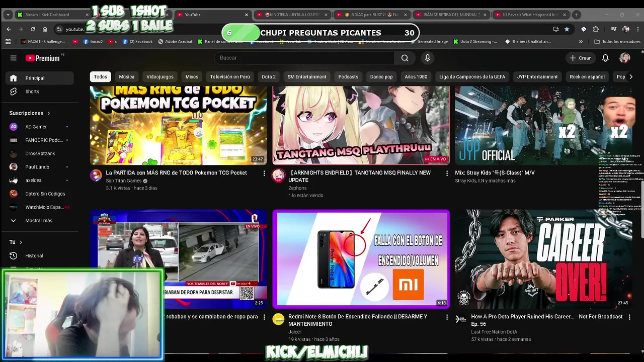
Task: Open Todos los marcadores folder
Action: (x=617, y=42)
